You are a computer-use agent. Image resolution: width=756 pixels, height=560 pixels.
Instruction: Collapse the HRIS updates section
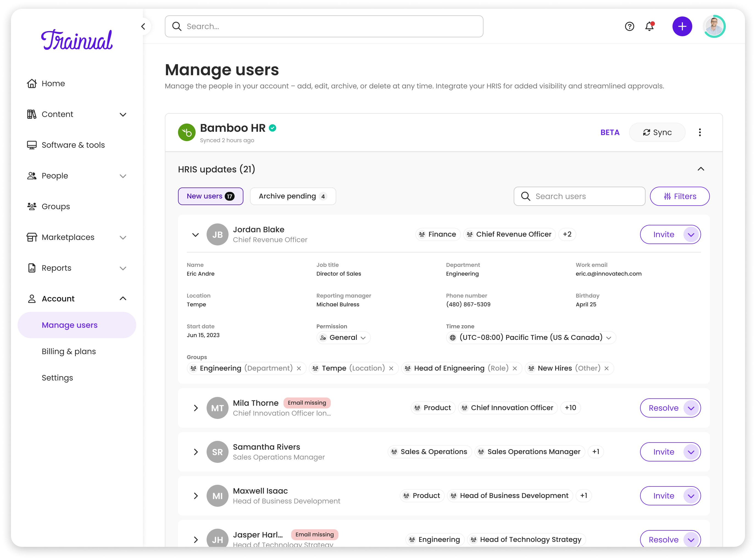[x=701, y=169]
